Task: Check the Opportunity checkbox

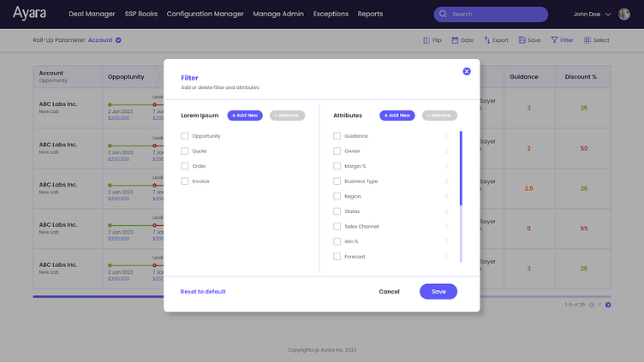Action: (x=185, y=136)
